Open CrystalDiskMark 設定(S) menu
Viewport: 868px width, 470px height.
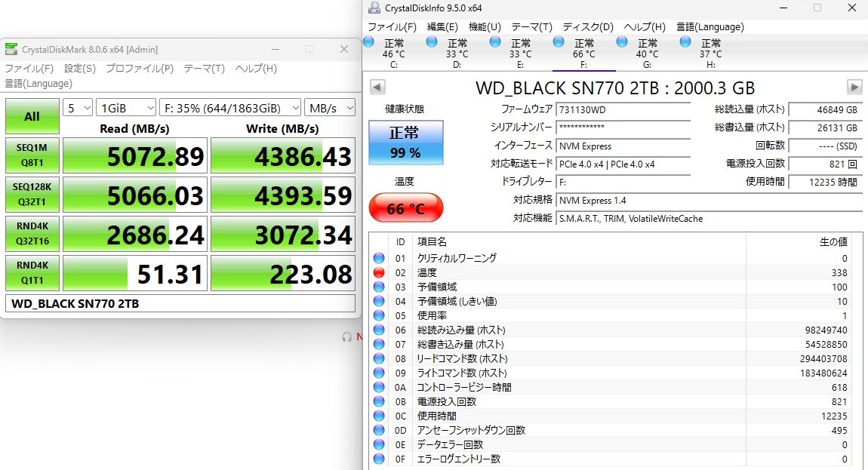(x=80, y=69)
